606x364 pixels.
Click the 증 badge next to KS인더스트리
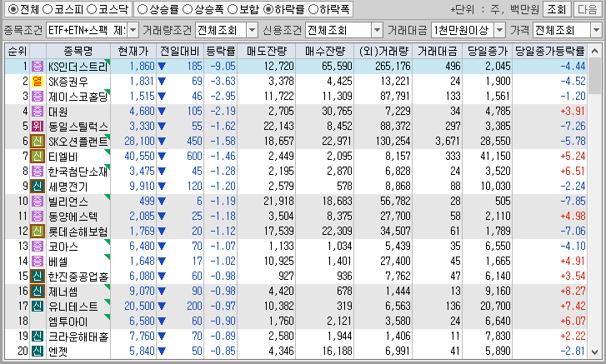point(38,67)
